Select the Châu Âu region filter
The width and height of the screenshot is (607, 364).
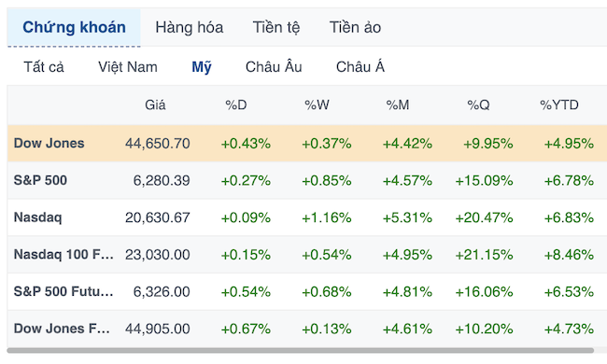274,67
